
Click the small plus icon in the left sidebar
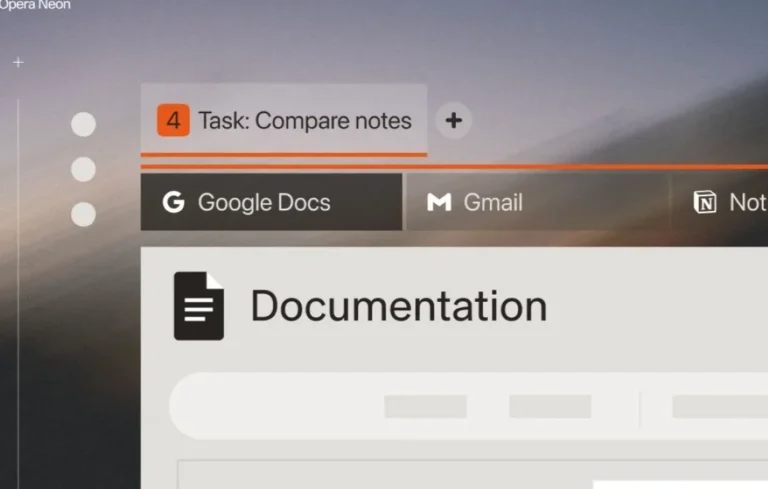[x=17, y=62]
